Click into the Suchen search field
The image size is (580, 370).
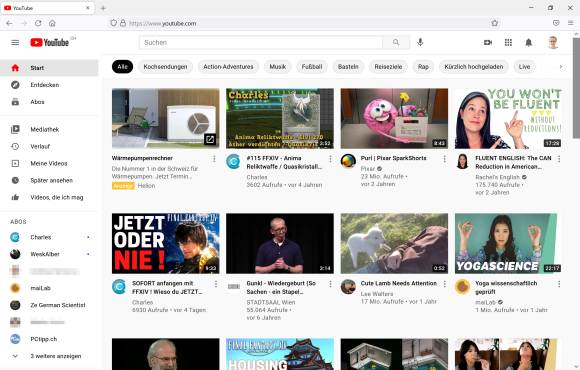point(261,43)
